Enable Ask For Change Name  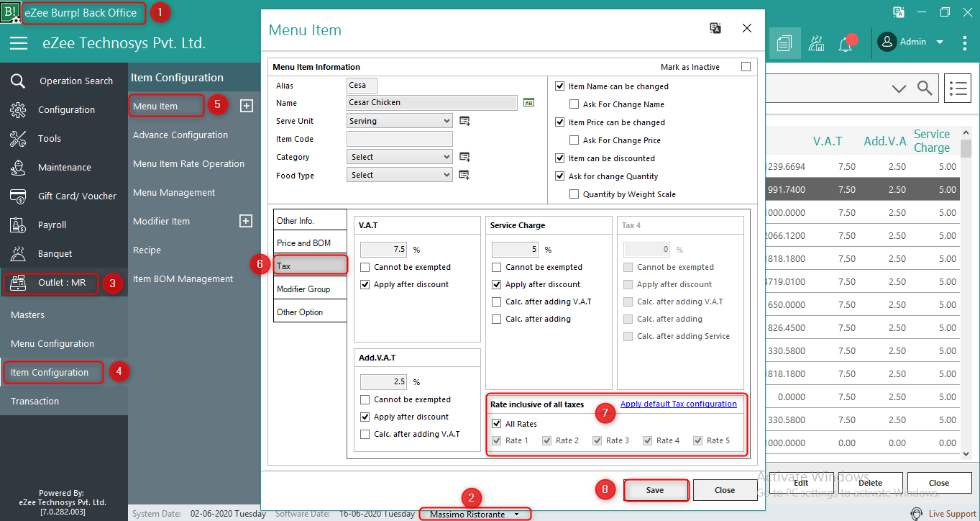(x=574, y=104)
